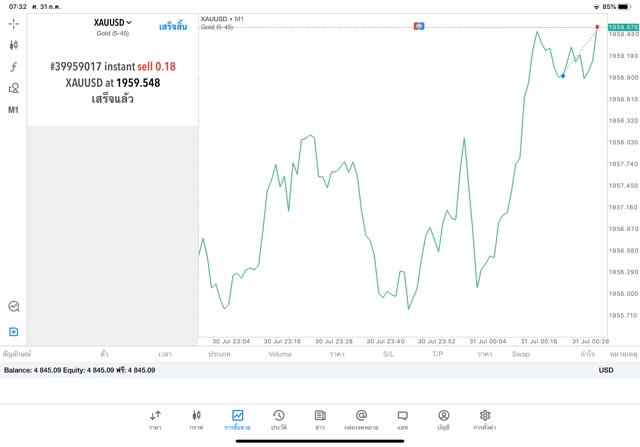Open the drawing objects shapes icon
Image resolution: width=640 pixels, height=447 pixels.
pos(14,88)
